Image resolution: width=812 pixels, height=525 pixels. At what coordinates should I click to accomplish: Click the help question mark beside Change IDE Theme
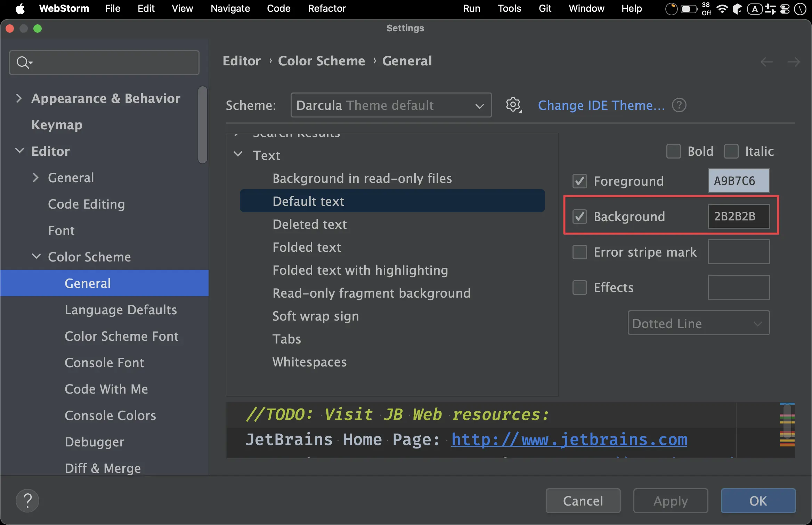[x=679, y=105]
